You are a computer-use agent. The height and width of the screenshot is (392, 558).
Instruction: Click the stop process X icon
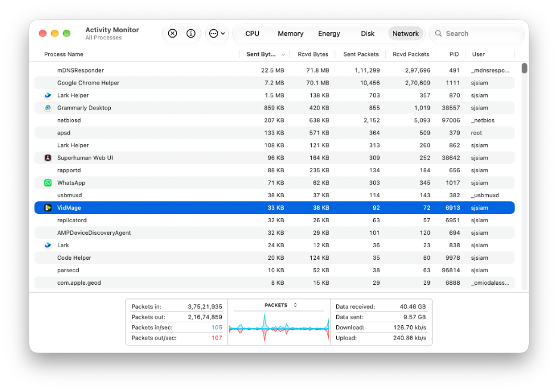click(x=173, y=33)
